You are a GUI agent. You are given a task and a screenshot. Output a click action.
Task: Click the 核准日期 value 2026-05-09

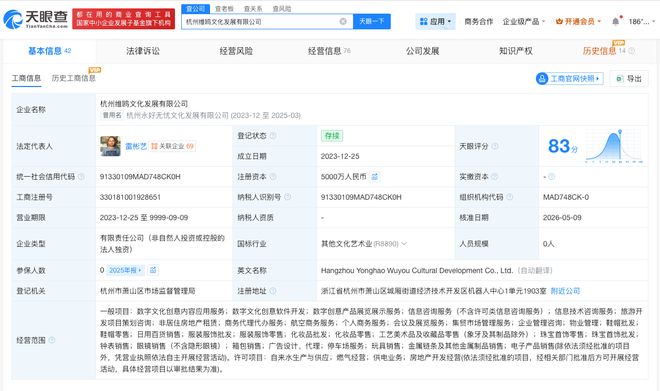[562, 218]
